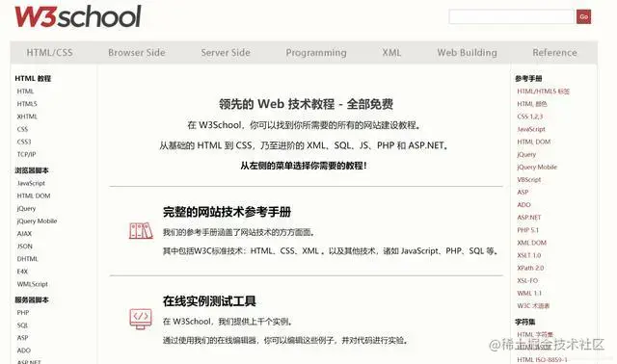Open VBScript reference in right sidebar
This screenshot has width=617, height=364.
tap(529, 180)
